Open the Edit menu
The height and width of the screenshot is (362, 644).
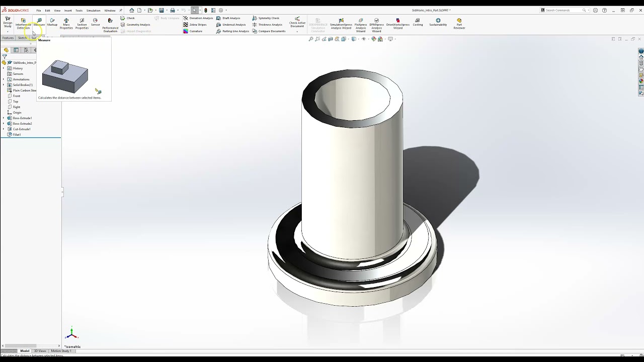(x=47, y=10)
